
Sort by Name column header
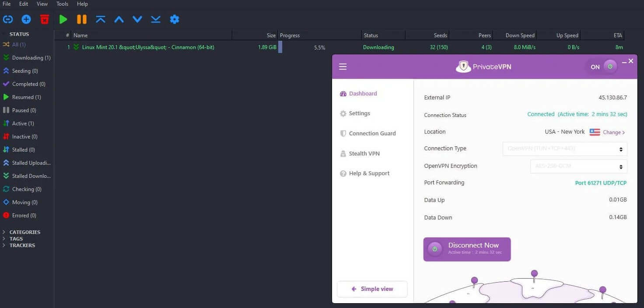(x=152, y=35)
